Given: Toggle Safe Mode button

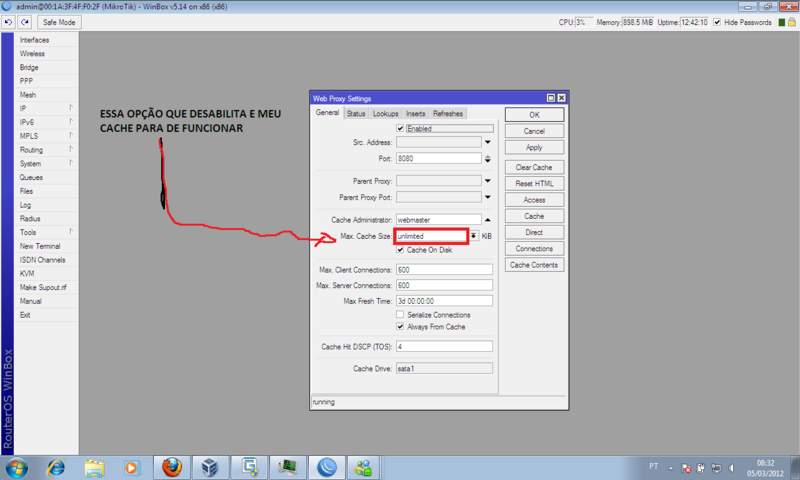Looking at the screenshot, I should [59, 22].
